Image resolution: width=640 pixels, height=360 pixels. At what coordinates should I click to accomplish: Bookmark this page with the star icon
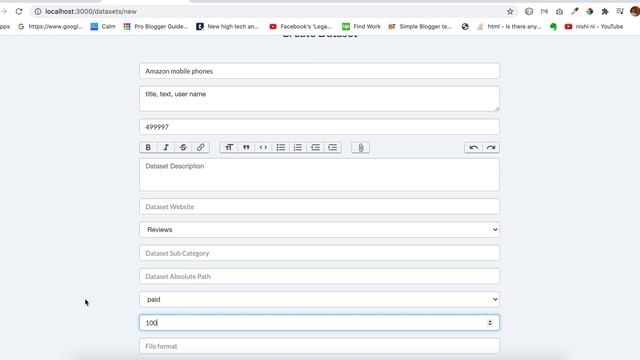click(510, 11)
